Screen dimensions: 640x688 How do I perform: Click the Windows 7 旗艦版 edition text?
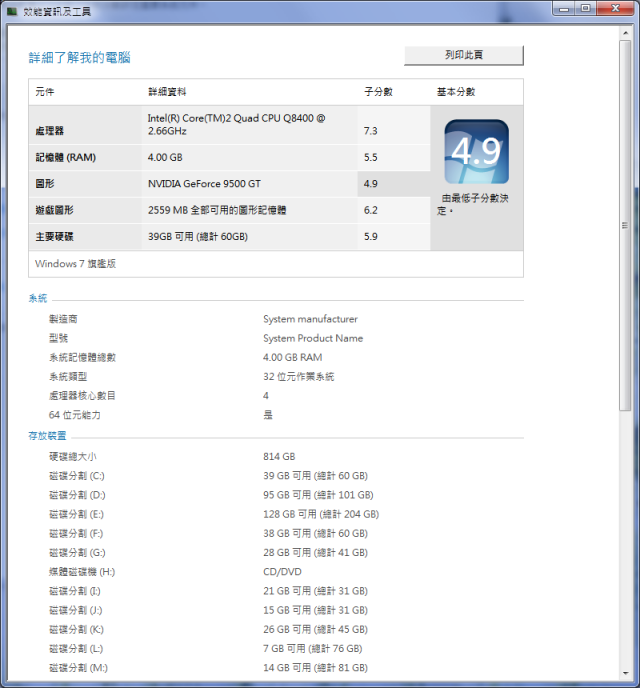[75, 263]
